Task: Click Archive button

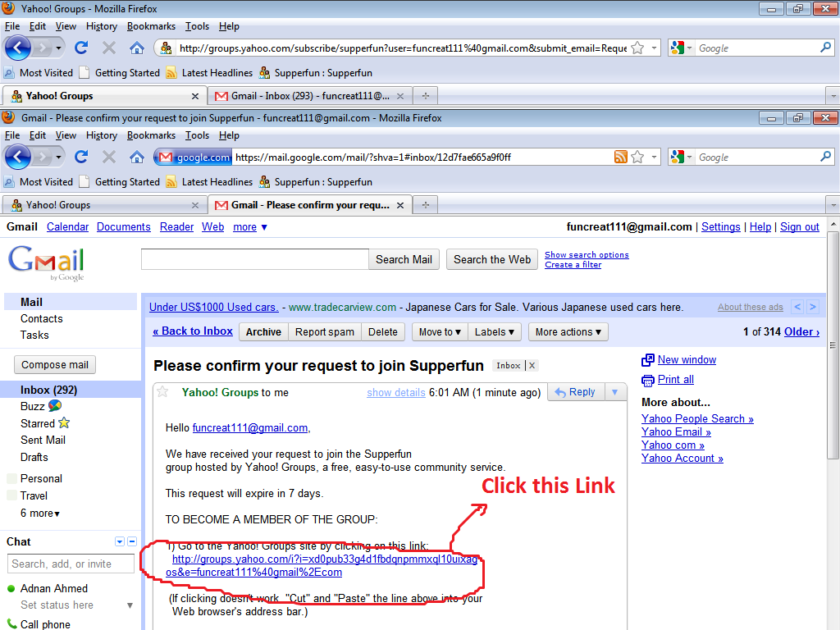Action: coord(263,331)
